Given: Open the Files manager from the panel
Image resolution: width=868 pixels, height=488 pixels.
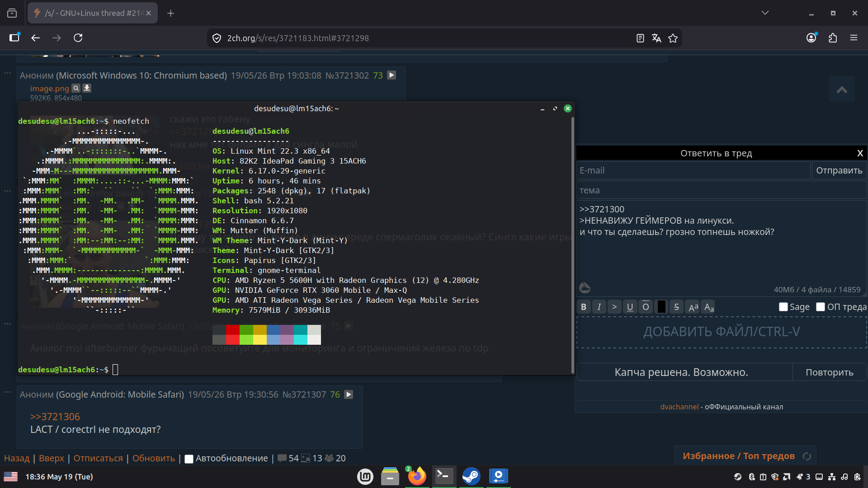Looking at the screenshot, I should (390, 476).
